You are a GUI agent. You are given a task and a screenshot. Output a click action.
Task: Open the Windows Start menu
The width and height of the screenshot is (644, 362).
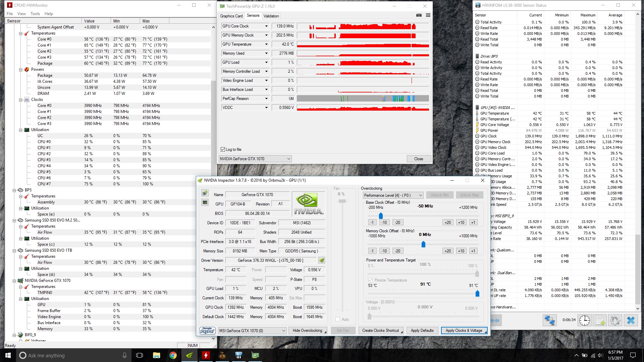8,355
